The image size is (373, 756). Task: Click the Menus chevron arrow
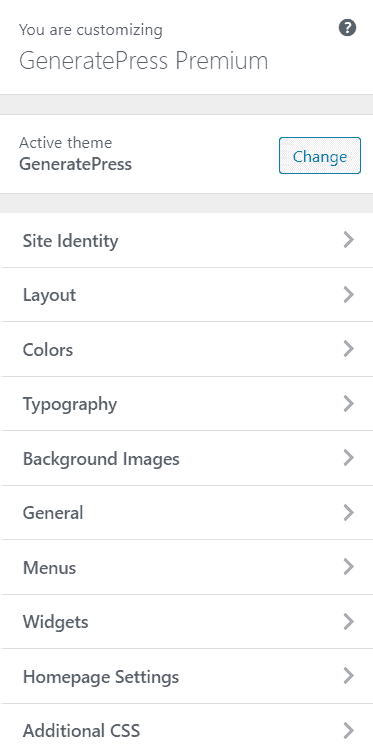coord(349,567)
